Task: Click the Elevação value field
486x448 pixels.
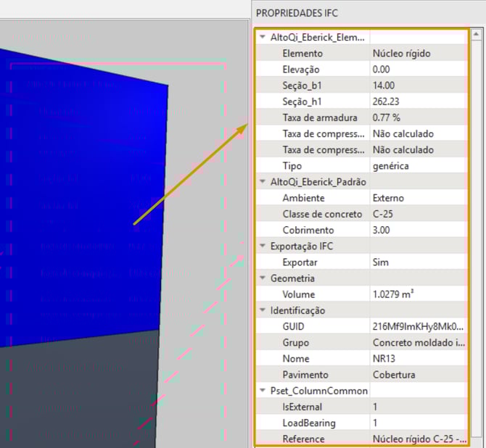Action: click(x=417, y=70)
